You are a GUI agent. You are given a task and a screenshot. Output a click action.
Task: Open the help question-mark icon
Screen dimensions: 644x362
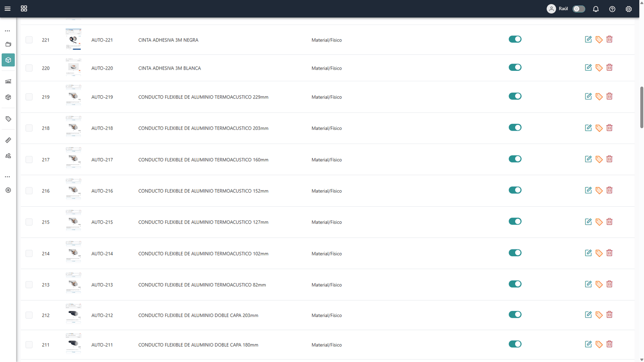pyautogui.click(x=612, y=9)
